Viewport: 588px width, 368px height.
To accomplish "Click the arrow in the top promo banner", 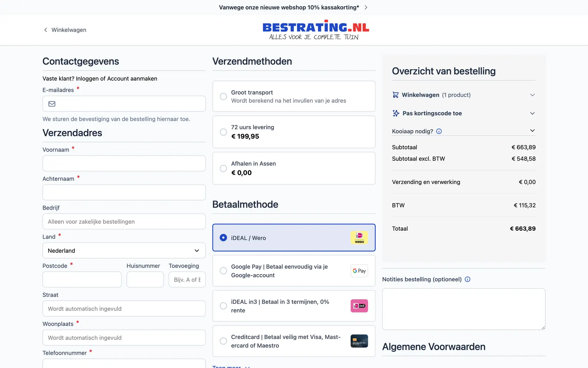I will [x=366, y=7].
